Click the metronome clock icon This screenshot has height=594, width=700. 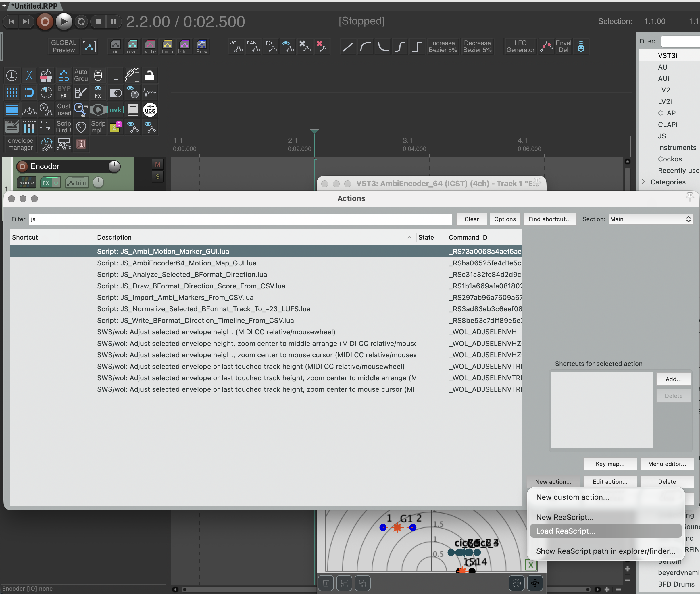[46, 92]
